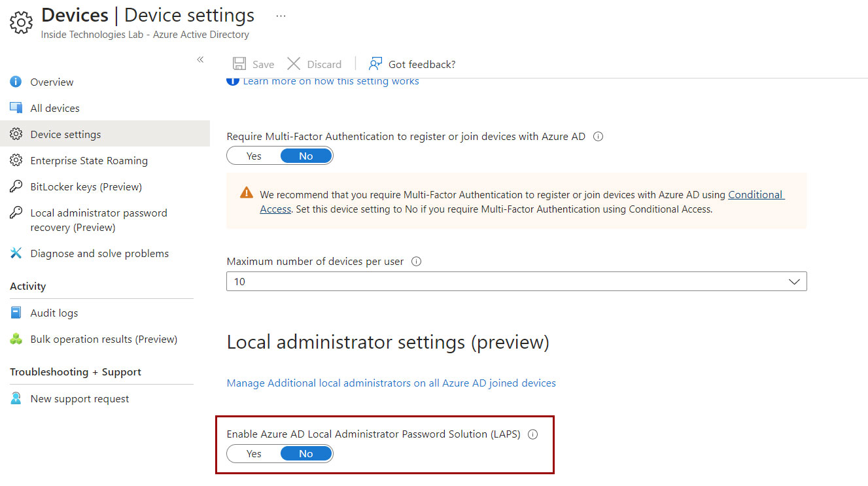Open Enterprise State Roaming from the sidebar
The image size is (868, 486).
click(90, 160)
